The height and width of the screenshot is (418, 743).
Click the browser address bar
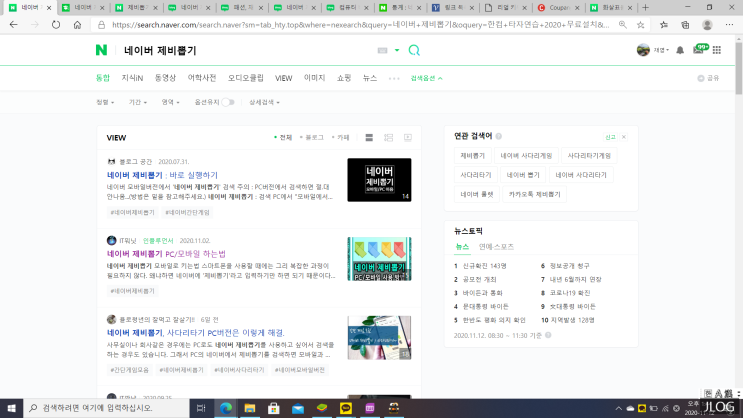[360, 25]
